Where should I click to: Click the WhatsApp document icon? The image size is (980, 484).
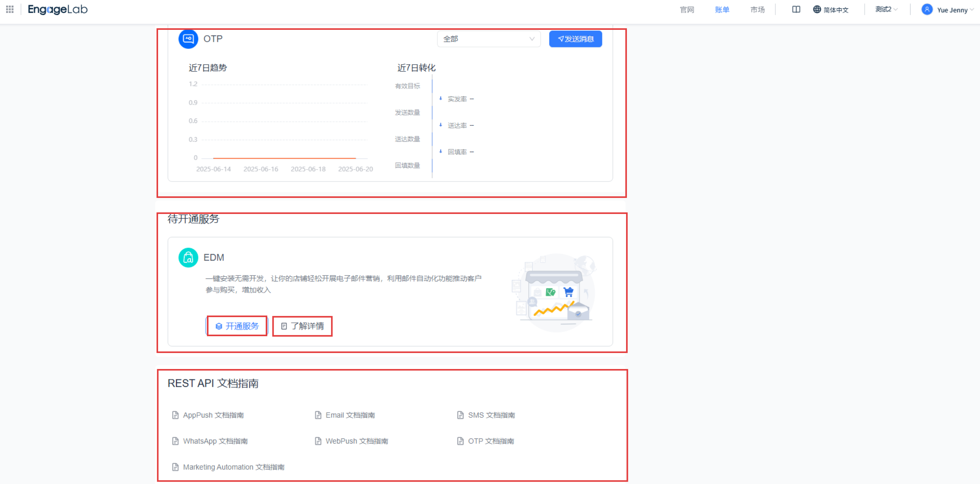(175, 441)
